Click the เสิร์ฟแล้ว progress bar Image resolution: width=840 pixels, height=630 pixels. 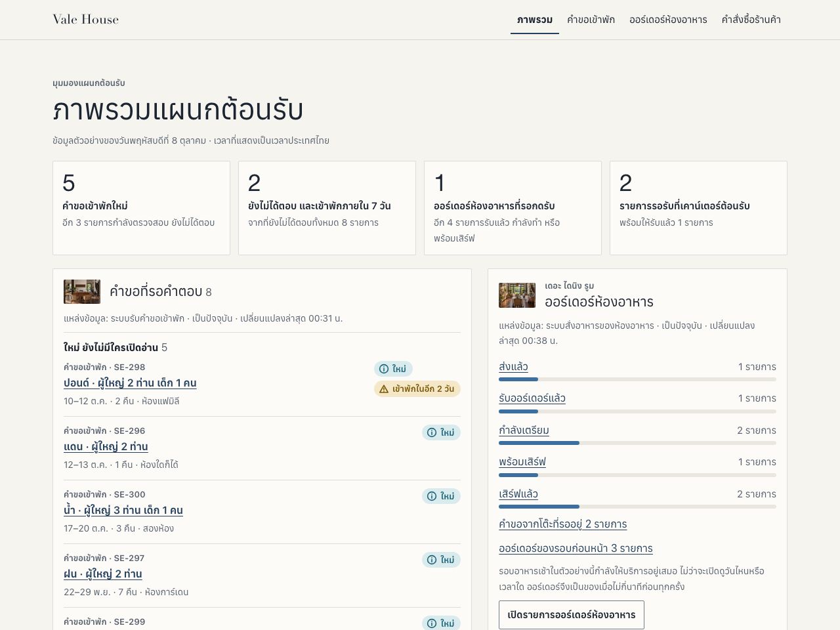tap(637, 507)
